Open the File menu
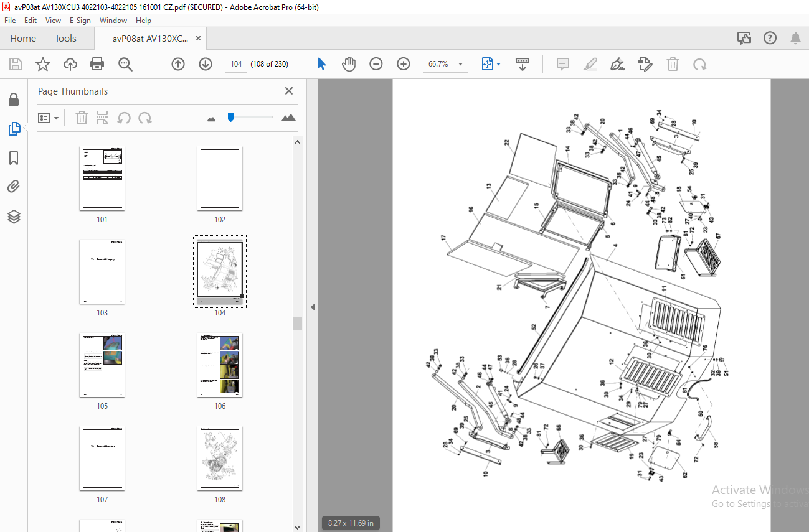The image size is (809, 532). tap(10, 21)
